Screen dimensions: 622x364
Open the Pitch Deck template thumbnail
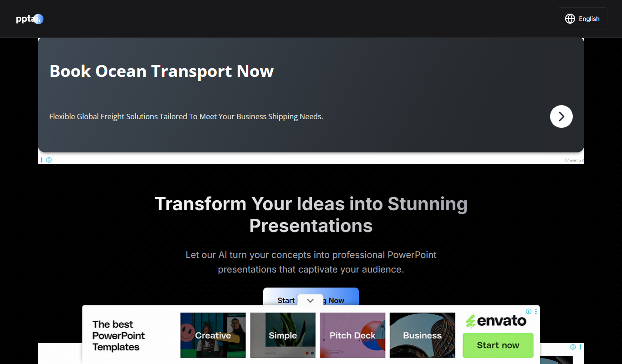(x=352, y=335)
